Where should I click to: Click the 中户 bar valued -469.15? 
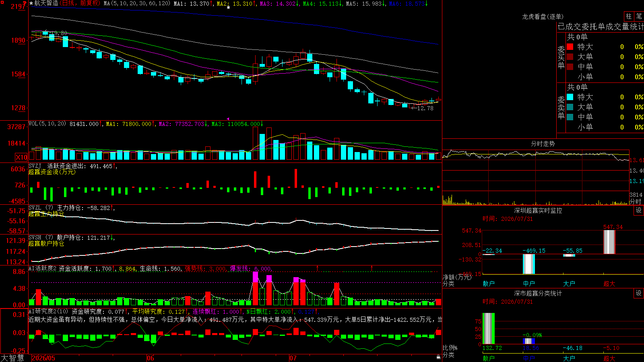point(529,264)
